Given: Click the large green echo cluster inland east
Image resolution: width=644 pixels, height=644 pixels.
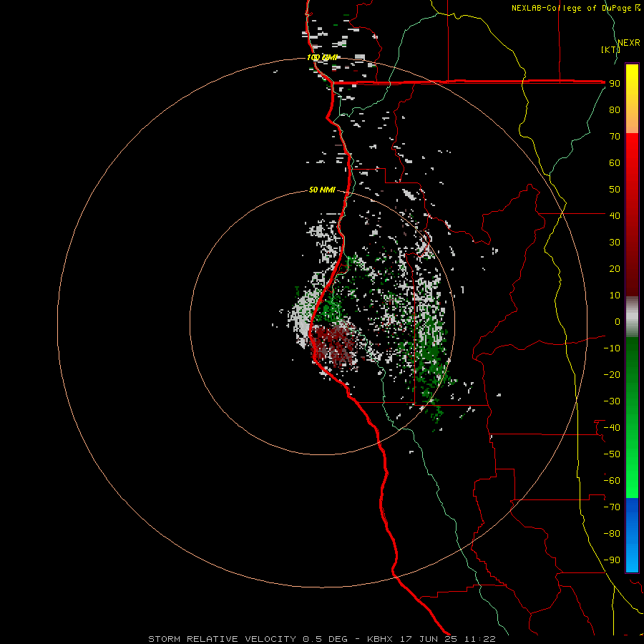Looking at the screenshot, I should click(x=429, y=353).
